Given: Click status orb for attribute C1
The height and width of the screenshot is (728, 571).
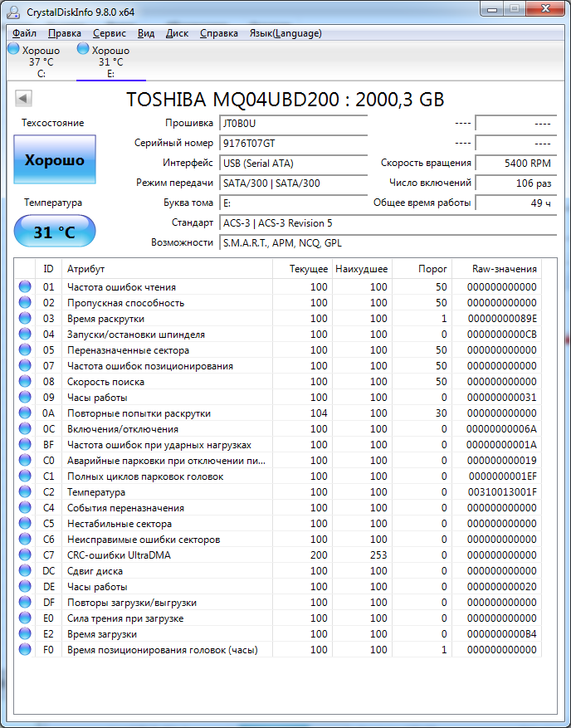Looking at the screenshot, I should point(25,476).
